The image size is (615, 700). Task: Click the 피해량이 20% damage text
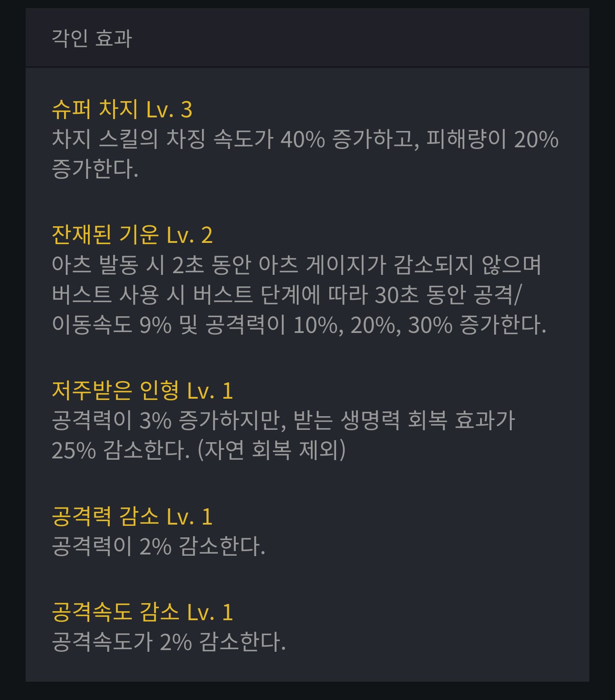click(492, 139)
